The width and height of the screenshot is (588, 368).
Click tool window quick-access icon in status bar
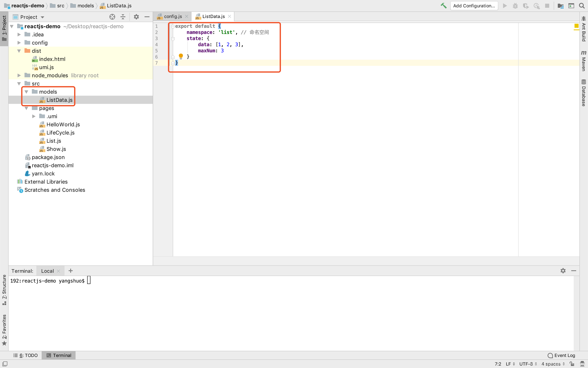[5, 364]
